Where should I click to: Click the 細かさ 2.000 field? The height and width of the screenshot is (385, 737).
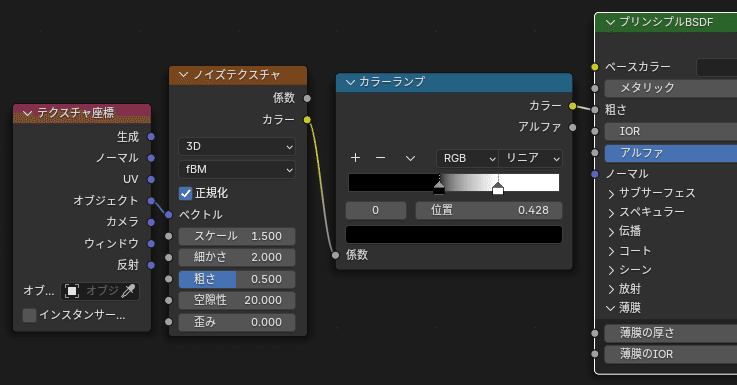coord(237,258)
